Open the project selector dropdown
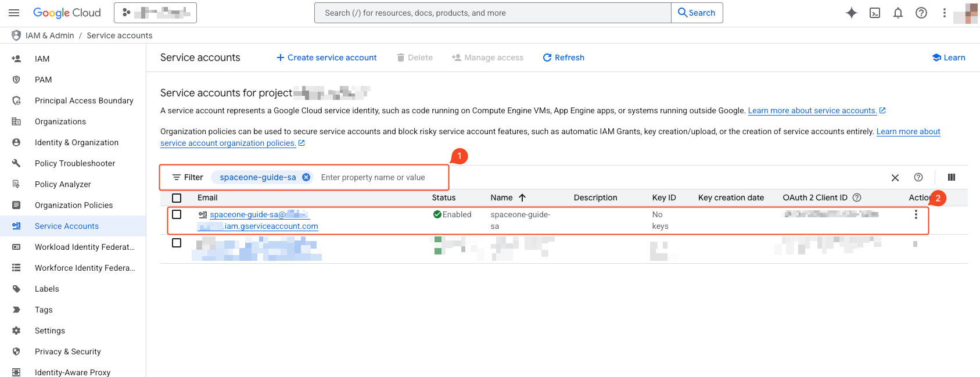Screen dimensions: 980x377 tap(155, 13)
